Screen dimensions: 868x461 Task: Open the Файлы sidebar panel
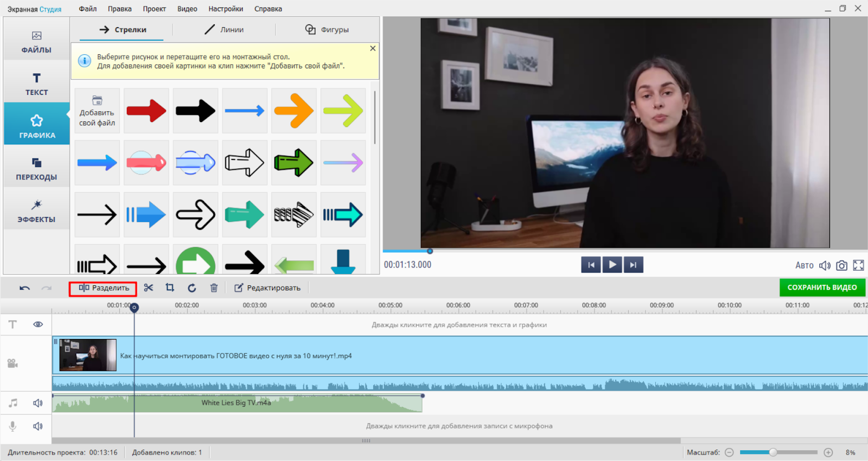pos(36,42)
